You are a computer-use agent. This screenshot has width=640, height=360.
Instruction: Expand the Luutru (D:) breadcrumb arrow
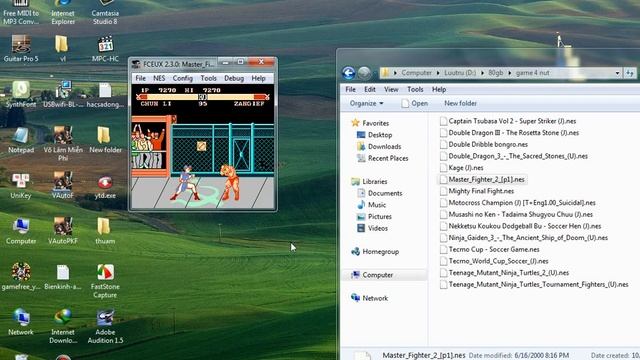pyautogui.click(x=482, y=73)
